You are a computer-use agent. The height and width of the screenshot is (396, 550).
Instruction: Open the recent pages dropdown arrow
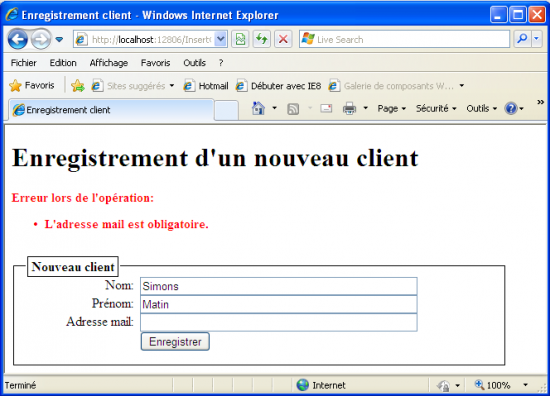59,39
